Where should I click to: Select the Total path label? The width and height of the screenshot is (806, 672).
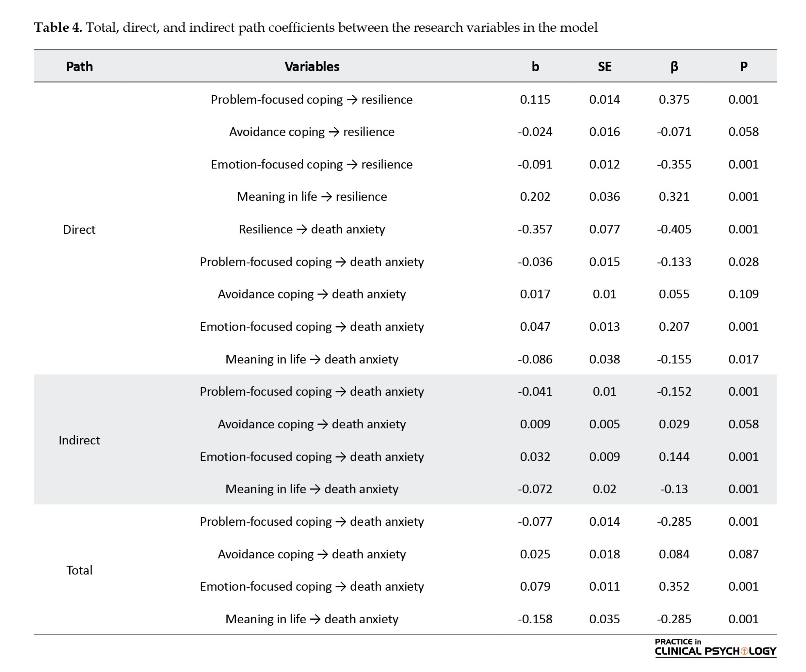coord(79,570)
